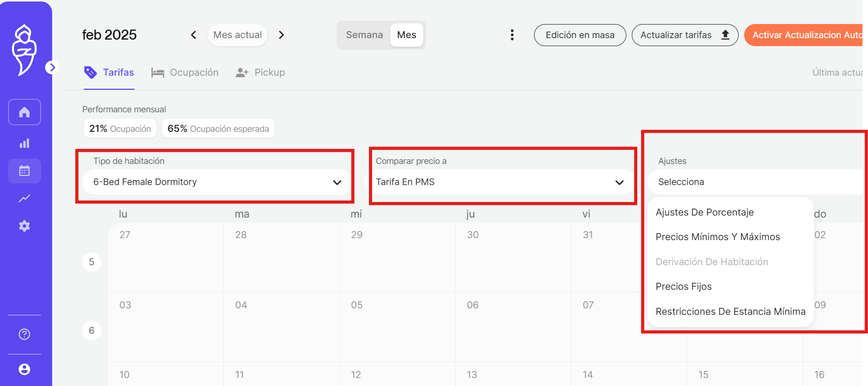Open the bar chart reports icon
The image size is (868, 386).
[25, 143]
